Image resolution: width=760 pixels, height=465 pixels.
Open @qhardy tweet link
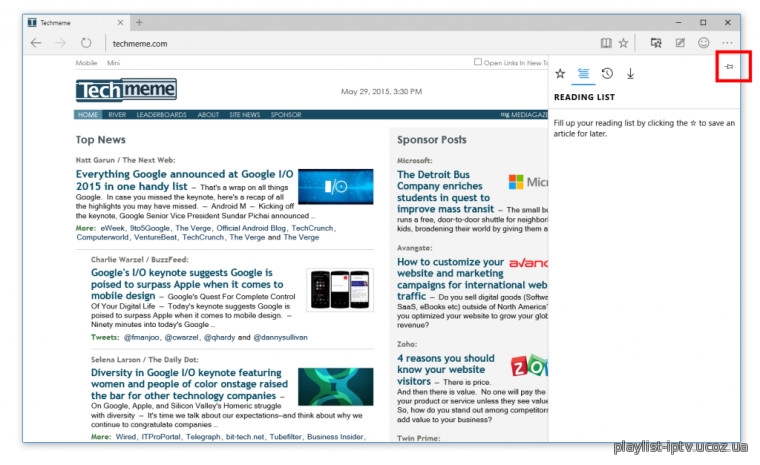pos(219,337)
